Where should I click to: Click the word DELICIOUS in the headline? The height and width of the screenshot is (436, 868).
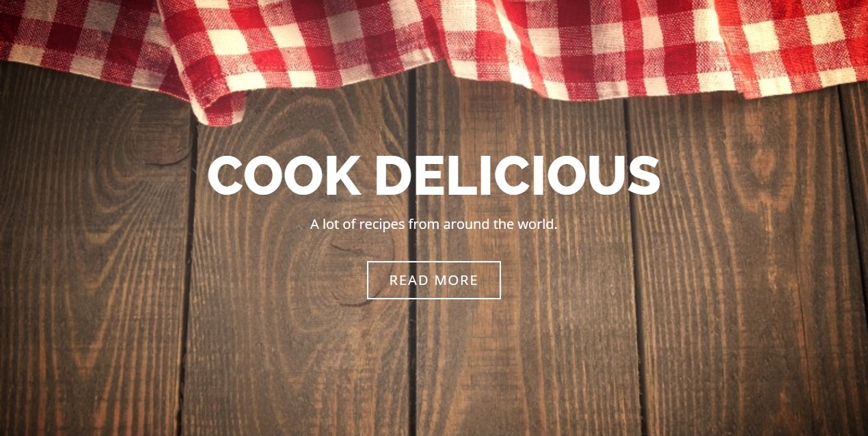click(517, 176)
